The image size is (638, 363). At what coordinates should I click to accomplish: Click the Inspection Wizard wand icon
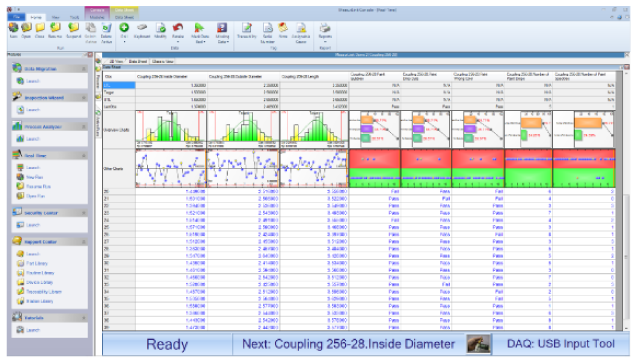tap(17, 97)
